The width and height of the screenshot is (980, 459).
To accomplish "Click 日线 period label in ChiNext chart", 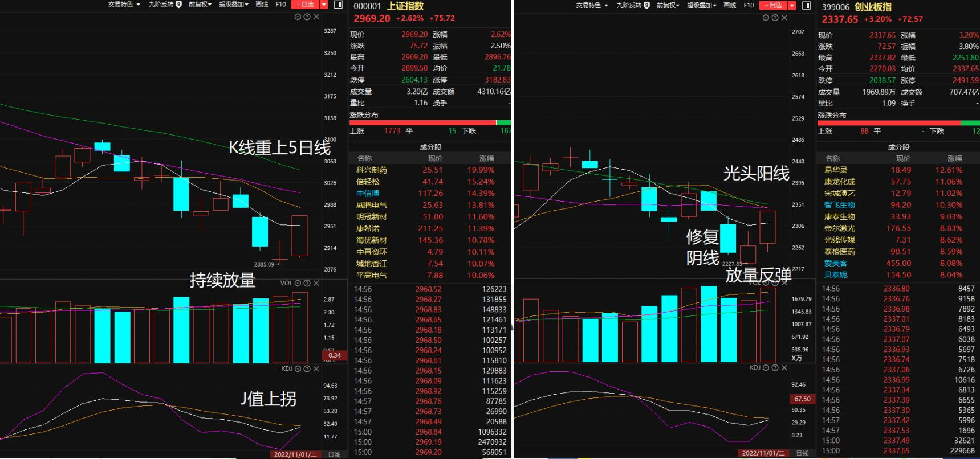I will tap(802, 453).
